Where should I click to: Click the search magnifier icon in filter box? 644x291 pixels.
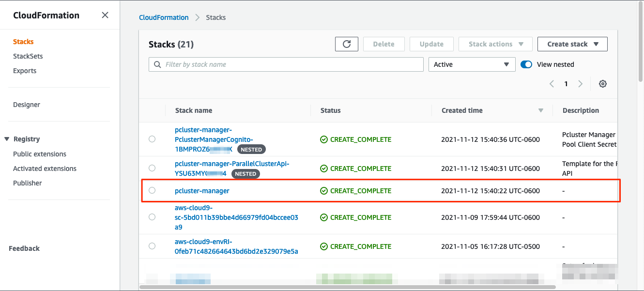157,64
